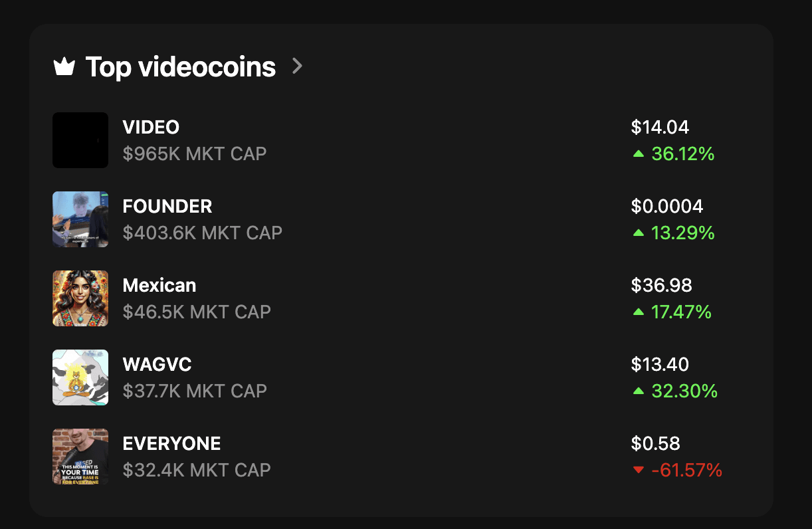Image resolution: width=812 pixels, height=529 pixels.
Task: Click the red down arrow beside -61.57%
Action: pos(639,471)
